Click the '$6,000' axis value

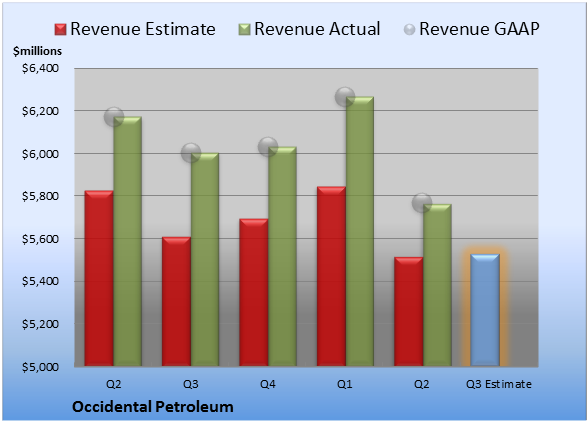tap(40, 153)
